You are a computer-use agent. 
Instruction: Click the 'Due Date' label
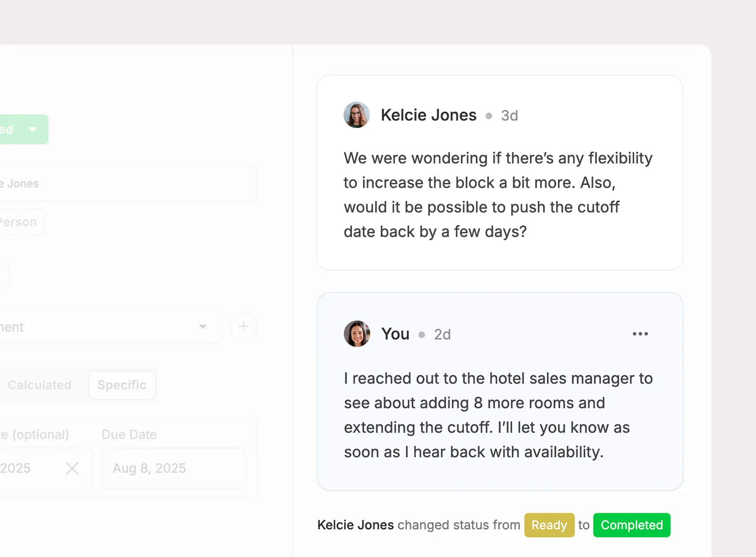pyautogui.click(x=129, y=435)
